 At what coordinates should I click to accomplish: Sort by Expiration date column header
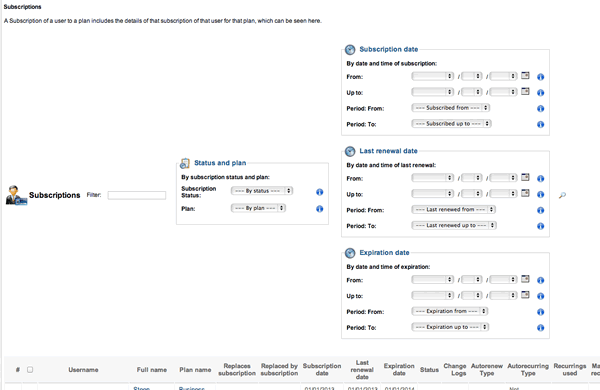tap(399, 369)
